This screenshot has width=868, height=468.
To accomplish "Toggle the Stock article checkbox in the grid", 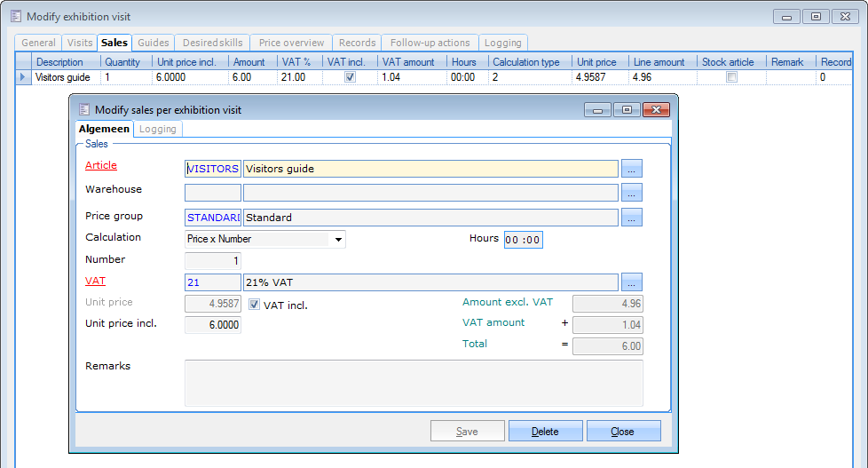I will [x=731, y=77].
